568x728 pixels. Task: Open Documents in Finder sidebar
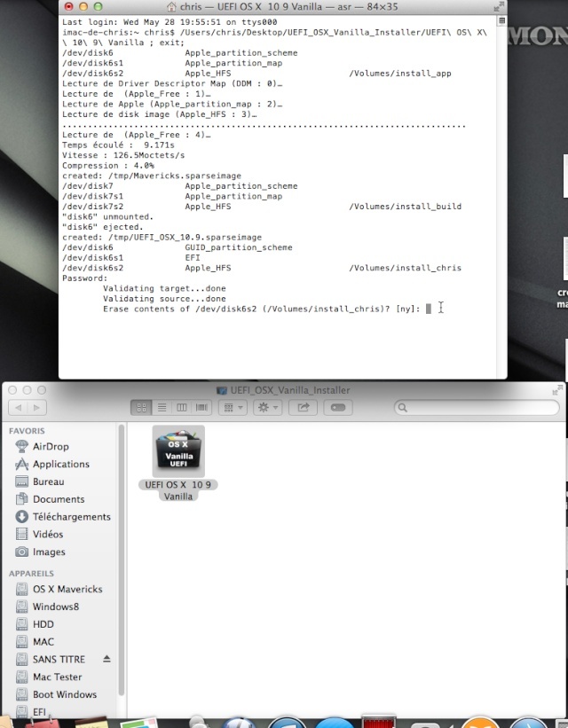point(59,499)
